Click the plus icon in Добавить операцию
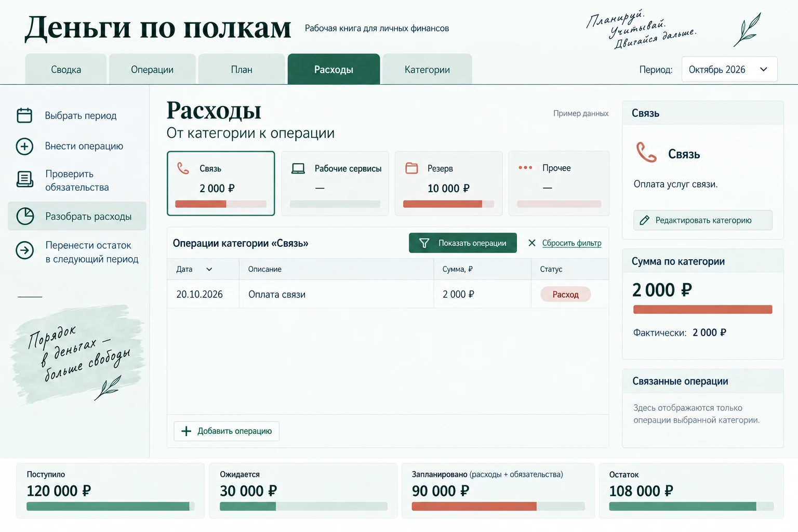This screenshot has height=532, width=798. click(186, 431)
